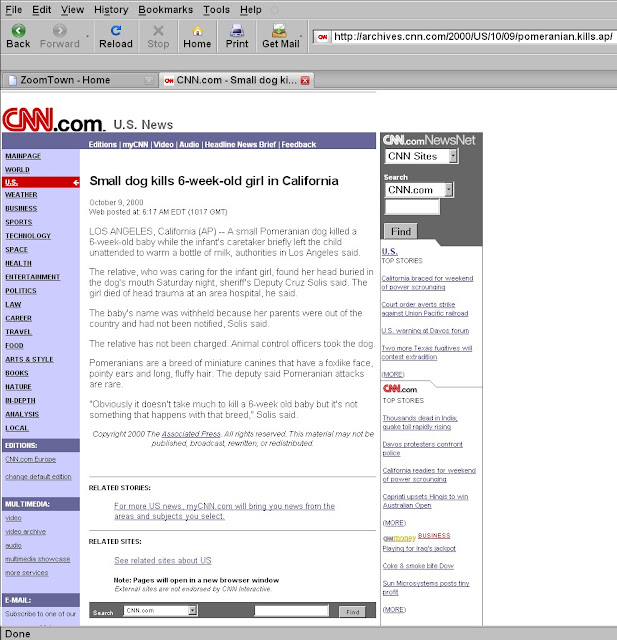This screenshot has width=617, height=640.
Task: Go to the WORLD section
Action: [17, 170]
